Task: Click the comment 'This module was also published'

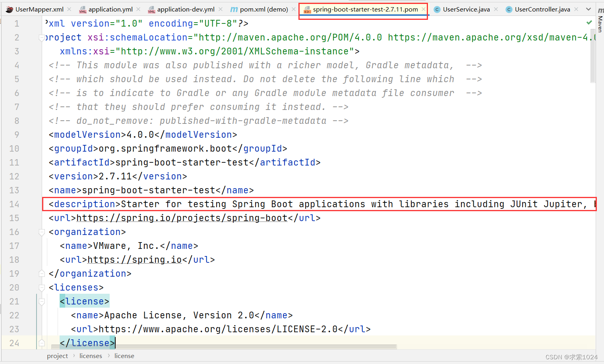Action: [x=265, y=65]
